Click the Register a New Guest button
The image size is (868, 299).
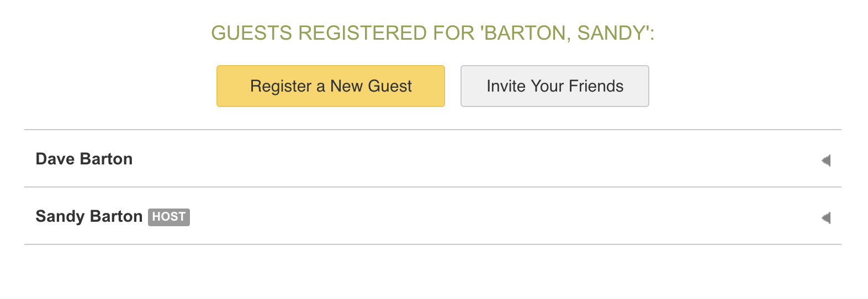330,86
